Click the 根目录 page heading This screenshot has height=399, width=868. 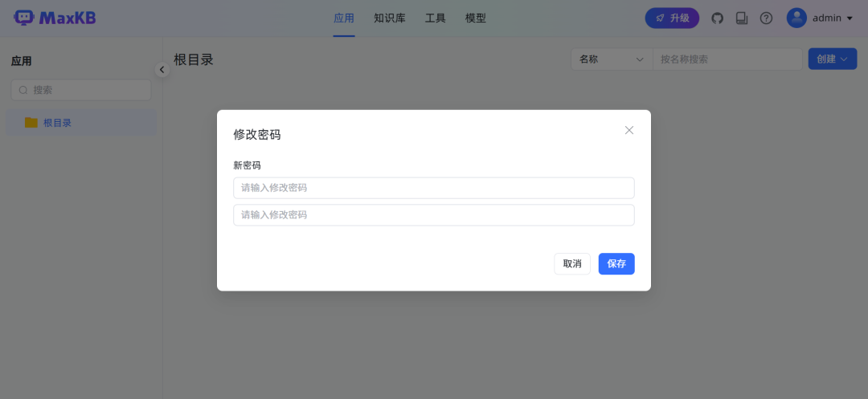(x=194, y=59)
